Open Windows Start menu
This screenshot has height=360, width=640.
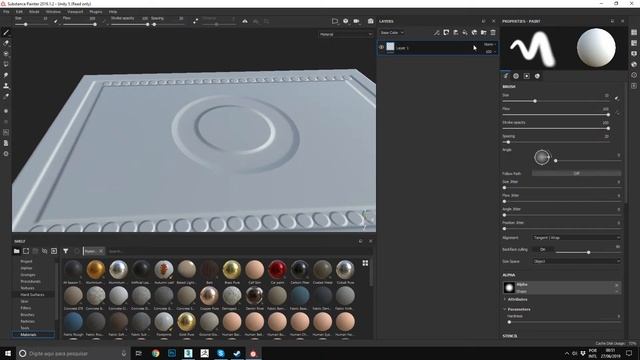click(8, 353)
